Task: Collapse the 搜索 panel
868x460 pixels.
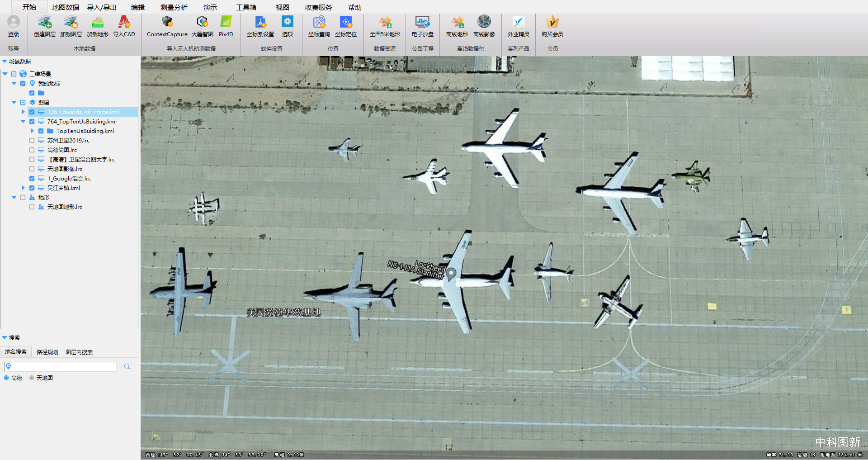Action: point(5,337)
